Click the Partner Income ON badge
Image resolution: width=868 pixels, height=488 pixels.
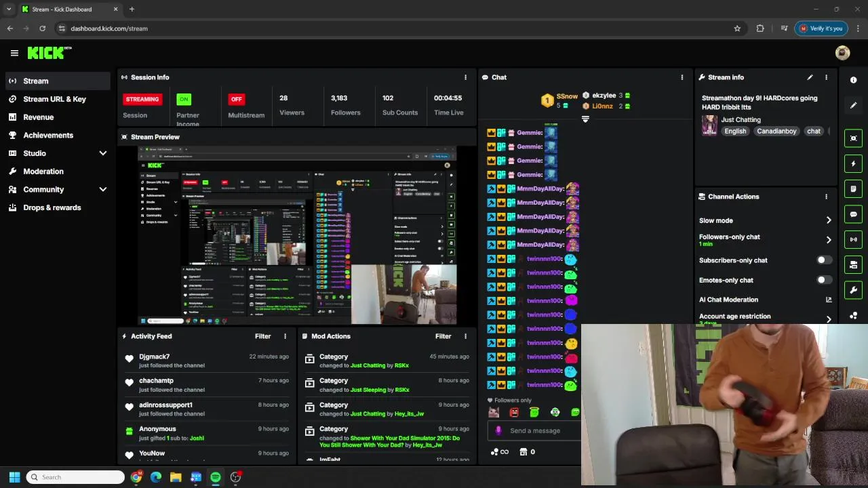[184, 99]
